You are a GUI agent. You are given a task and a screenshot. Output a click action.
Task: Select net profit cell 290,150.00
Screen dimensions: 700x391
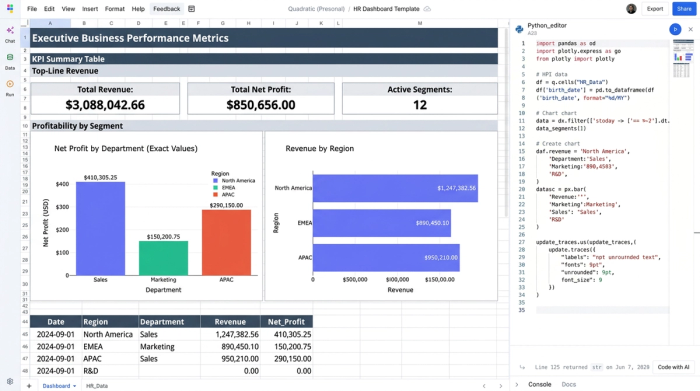coord(287,358)
